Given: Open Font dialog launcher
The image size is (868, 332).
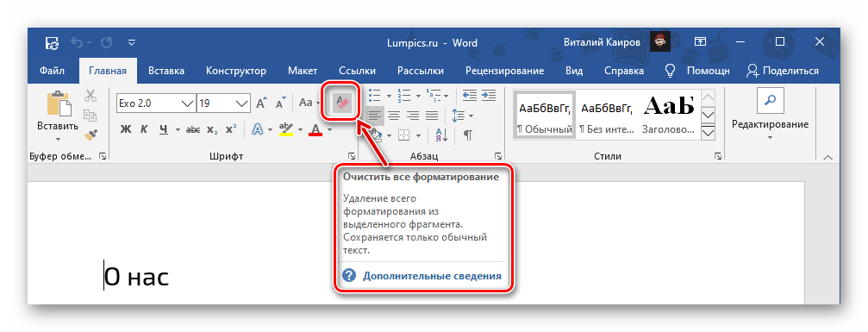Looking at the screenshot, I should pos(351,157).
